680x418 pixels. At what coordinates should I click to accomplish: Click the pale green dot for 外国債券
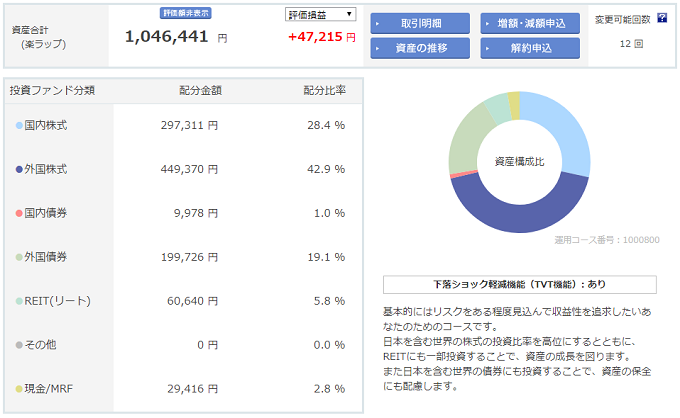[x=19, y=257]
